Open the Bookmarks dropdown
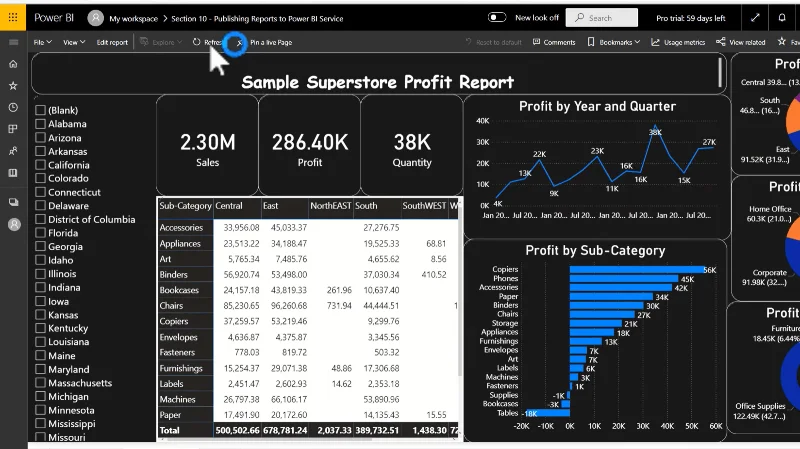This screenshot has width=800, height=449. 613,42
